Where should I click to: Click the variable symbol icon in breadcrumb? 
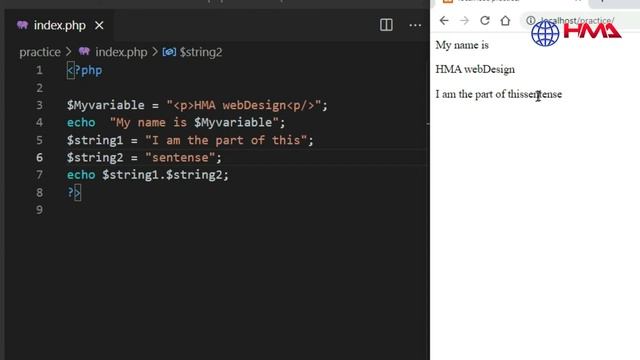169,52
